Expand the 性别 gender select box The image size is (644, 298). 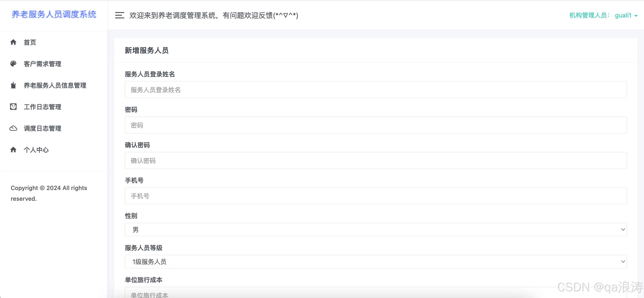[375, 229]
